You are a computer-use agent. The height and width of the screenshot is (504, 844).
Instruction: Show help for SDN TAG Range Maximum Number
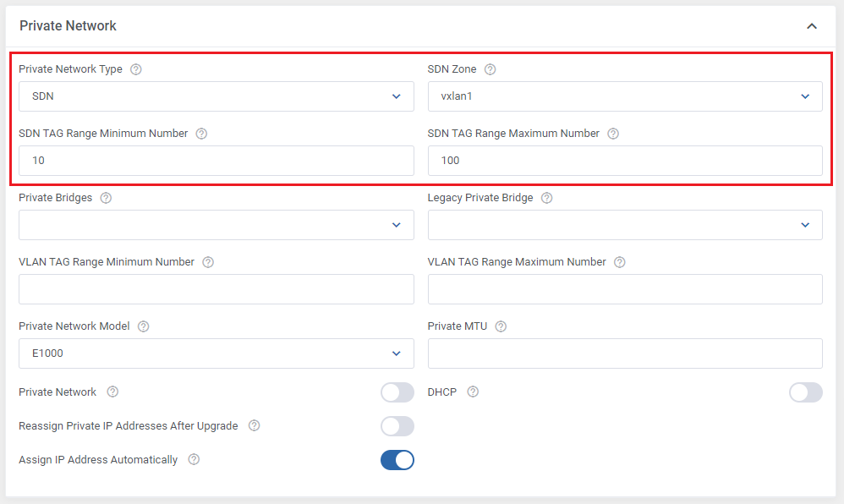[x=613, y=134]
